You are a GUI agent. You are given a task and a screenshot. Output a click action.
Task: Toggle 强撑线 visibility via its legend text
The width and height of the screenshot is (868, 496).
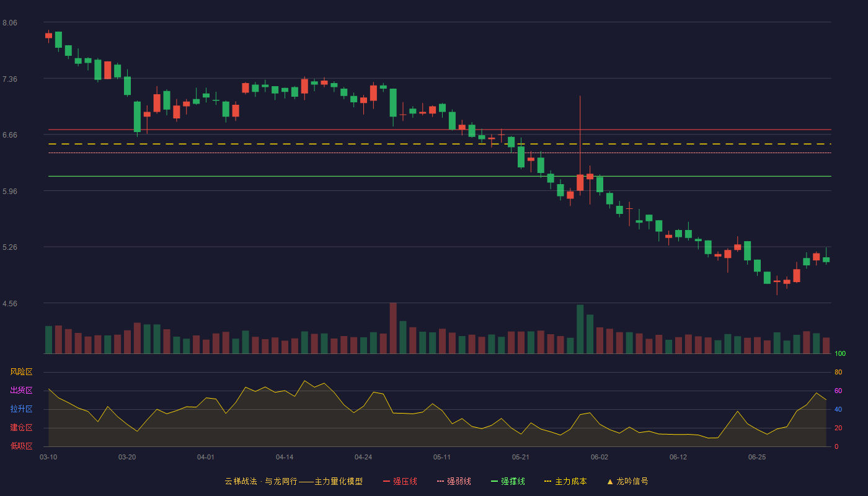point(513,481)
